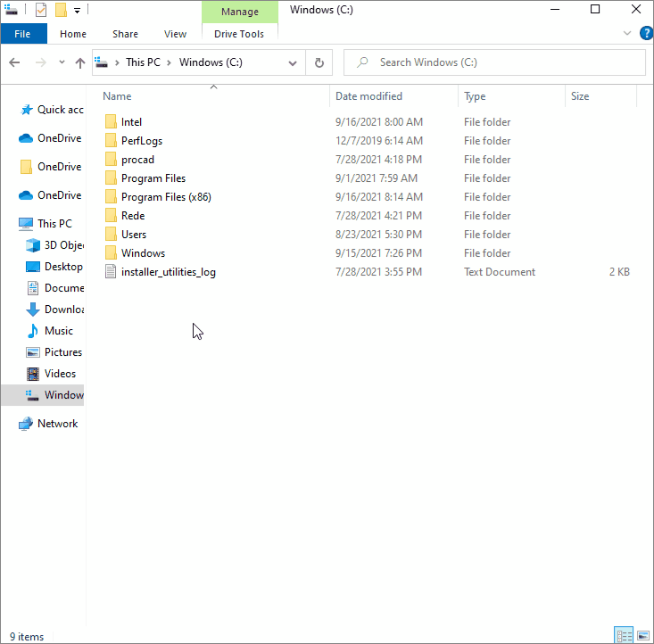The image size is (654, 644).
Task: Select the third OneDrive entry in sidebar
Action: [x=50, y=195]
